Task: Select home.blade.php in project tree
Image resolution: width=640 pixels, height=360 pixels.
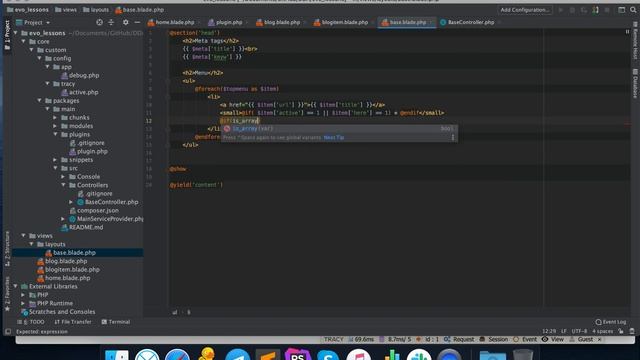Action: click(64, 278)
